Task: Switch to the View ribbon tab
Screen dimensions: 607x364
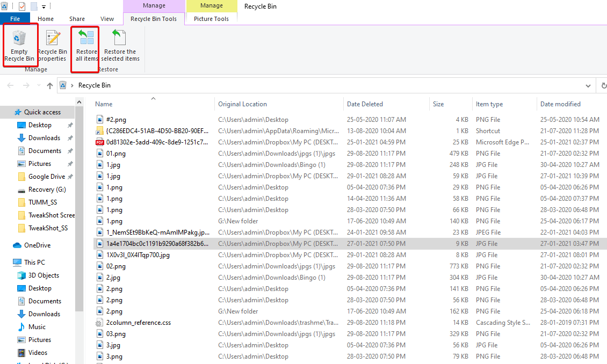Action: point(107,19)
